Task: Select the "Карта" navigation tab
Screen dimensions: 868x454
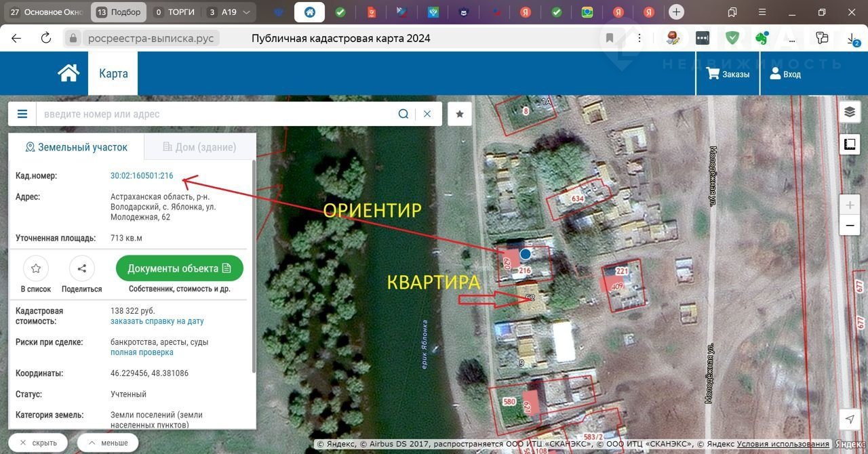Action: pos(113,74)
